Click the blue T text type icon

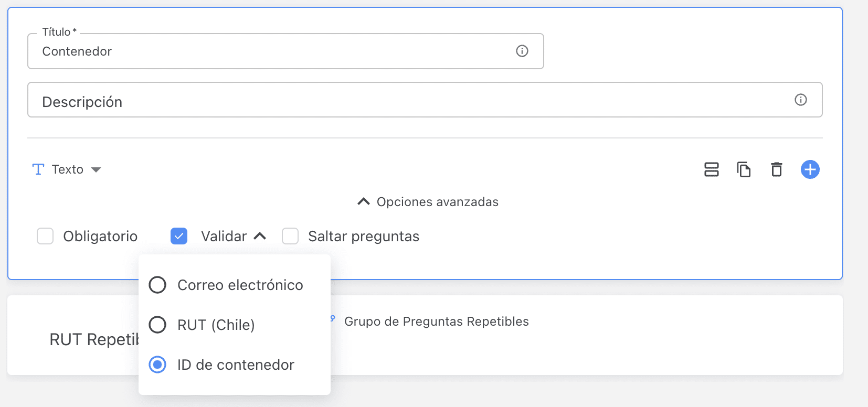coord(38,169)
